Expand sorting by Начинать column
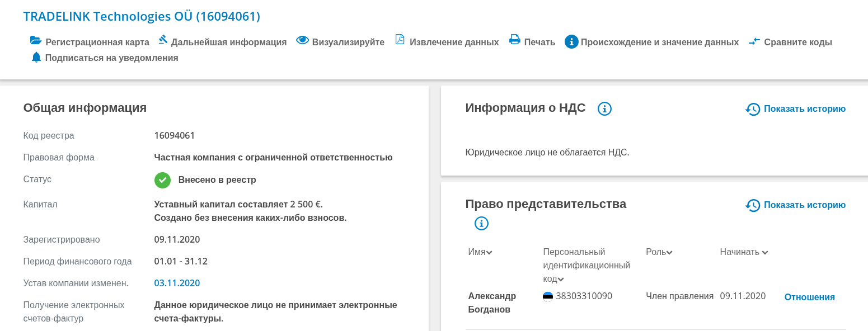868x331 pixels. (x=765, y=252)
